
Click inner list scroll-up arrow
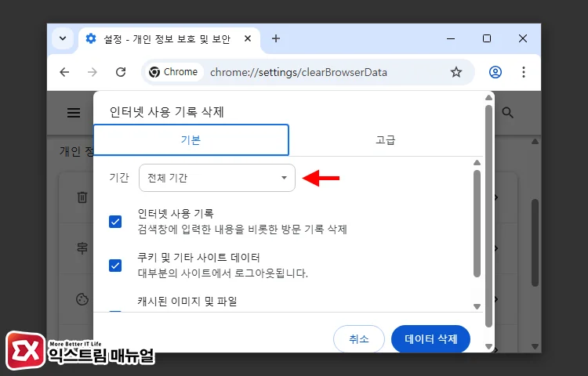(477, 162)
